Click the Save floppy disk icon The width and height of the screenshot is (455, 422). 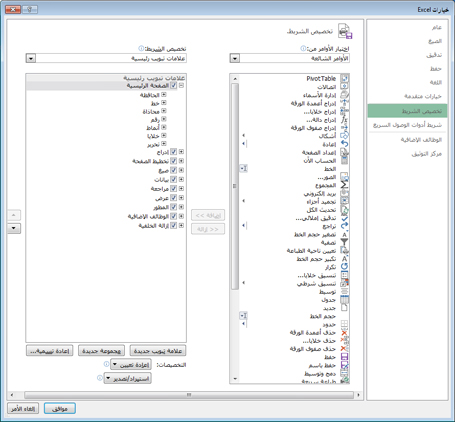point(344,357)
